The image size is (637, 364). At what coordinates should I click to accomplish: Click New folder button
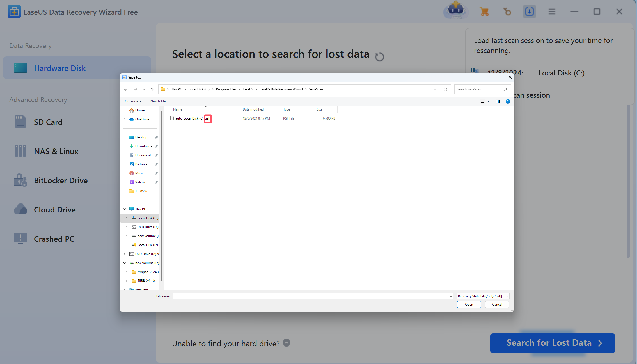(x=159, y=101)
